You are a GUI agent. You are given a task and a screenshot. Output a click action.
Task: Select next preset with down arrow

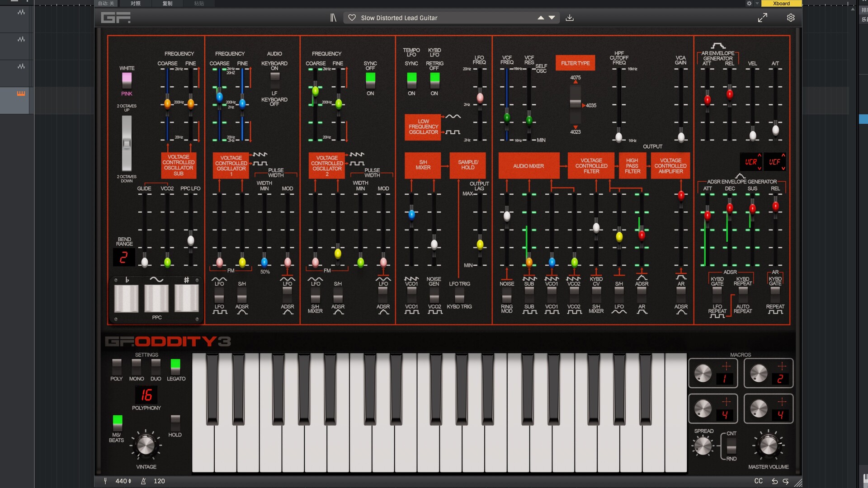point(552,18)
